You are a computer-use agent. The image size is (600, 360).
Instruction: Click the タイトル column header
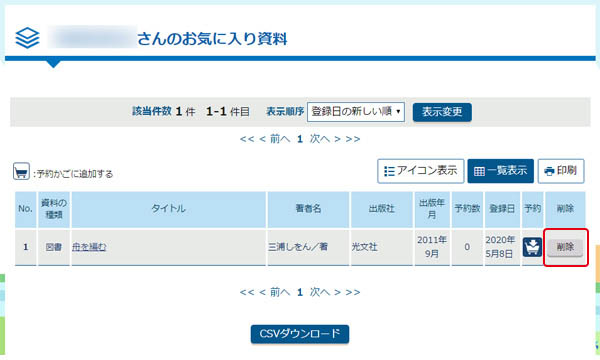pos(168,209)
